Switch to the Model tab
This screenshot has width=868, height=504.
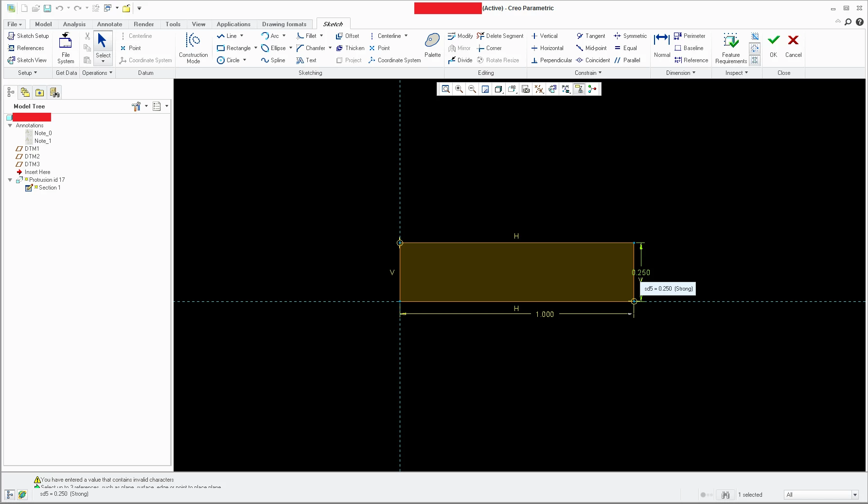43,24
